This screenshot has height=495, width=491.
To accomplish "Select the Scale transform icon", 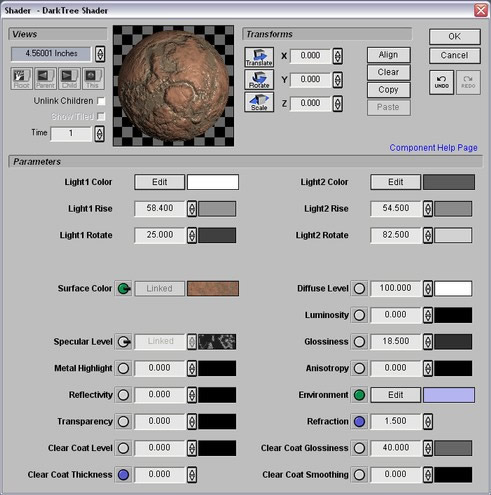I will coord(259,102).
